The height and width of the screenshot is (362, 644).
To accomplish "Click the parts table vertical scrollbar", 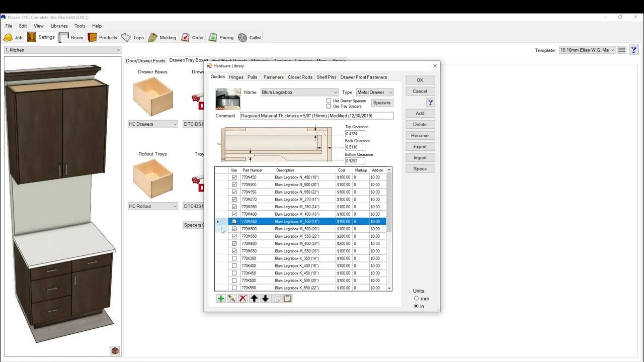I will 389,229.
